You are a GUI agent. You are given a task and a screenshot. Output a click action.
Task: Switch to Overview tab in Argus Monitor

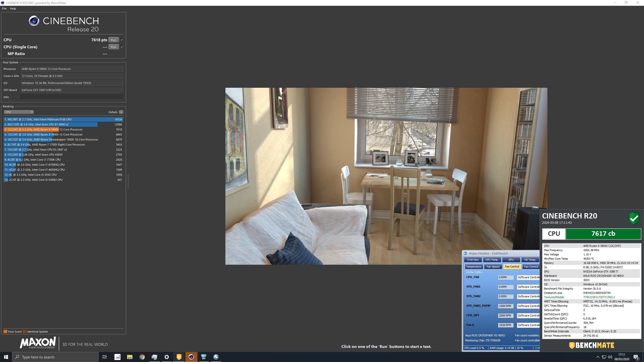tap(473, 260)
